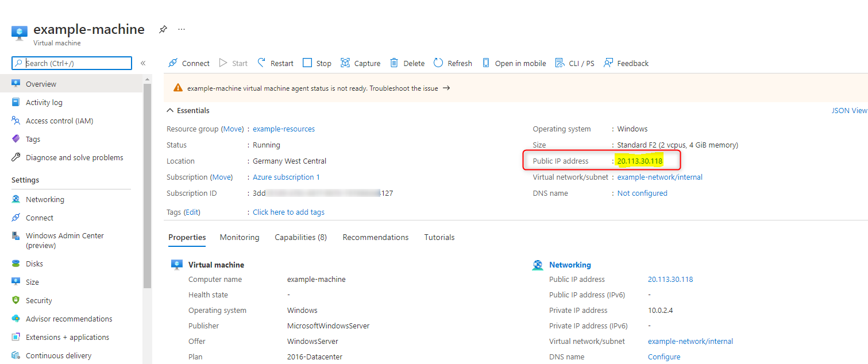Collapse the sidebar with double chevron

point(143,63)
